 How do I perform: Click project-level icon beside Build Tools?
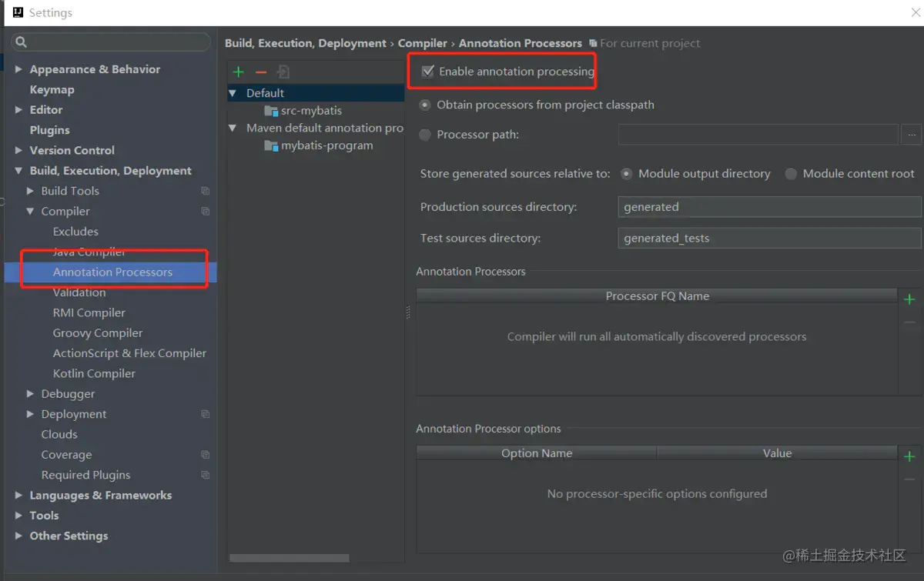206,191
